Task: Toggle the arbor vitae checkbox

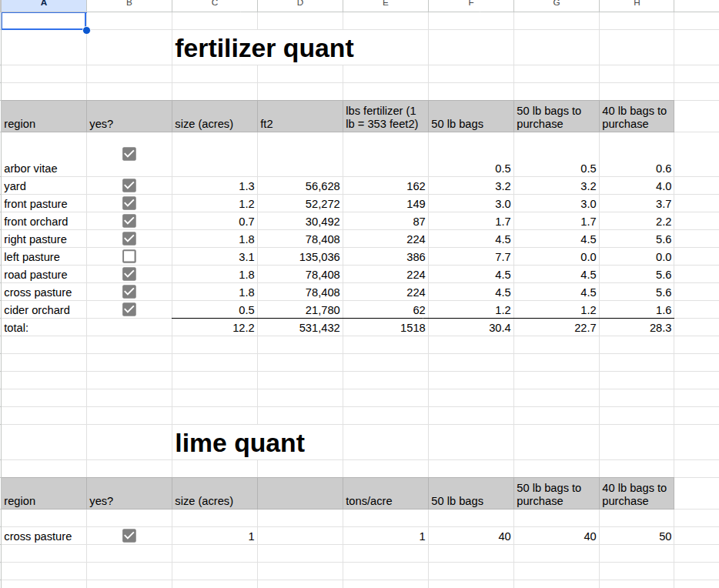Action: pyautogui.click(x=129, y=154)
